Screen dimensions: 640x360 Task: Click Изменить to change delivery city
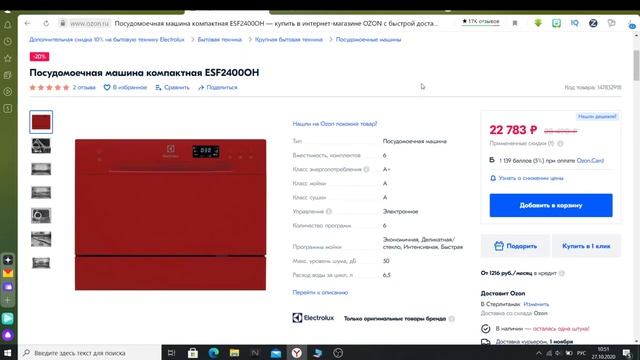pyautogui.click(x=536, y=304)
